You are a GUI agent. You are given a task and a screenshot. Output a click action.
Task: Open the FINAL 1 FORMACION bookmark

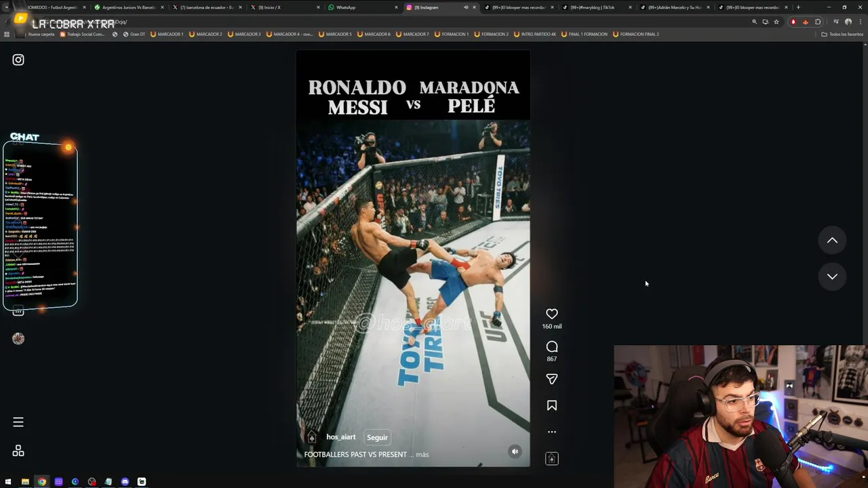click(585, 34)
